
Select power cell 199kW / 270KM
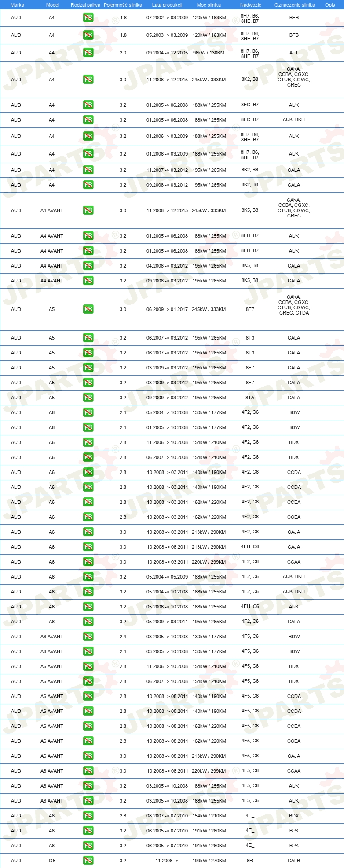click(209, 861)
